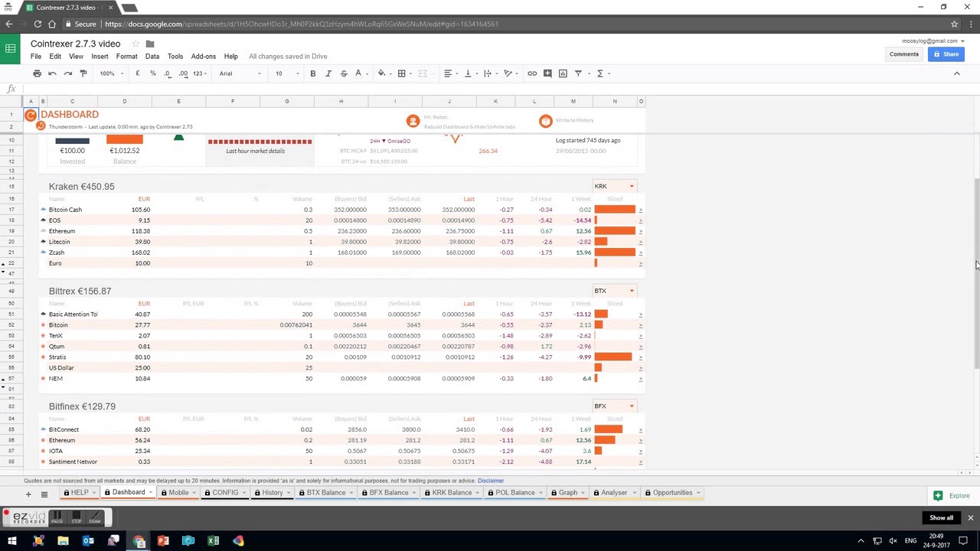Open horizontal align options
This screenshot has height=551, width=980.
click(449, 73)
